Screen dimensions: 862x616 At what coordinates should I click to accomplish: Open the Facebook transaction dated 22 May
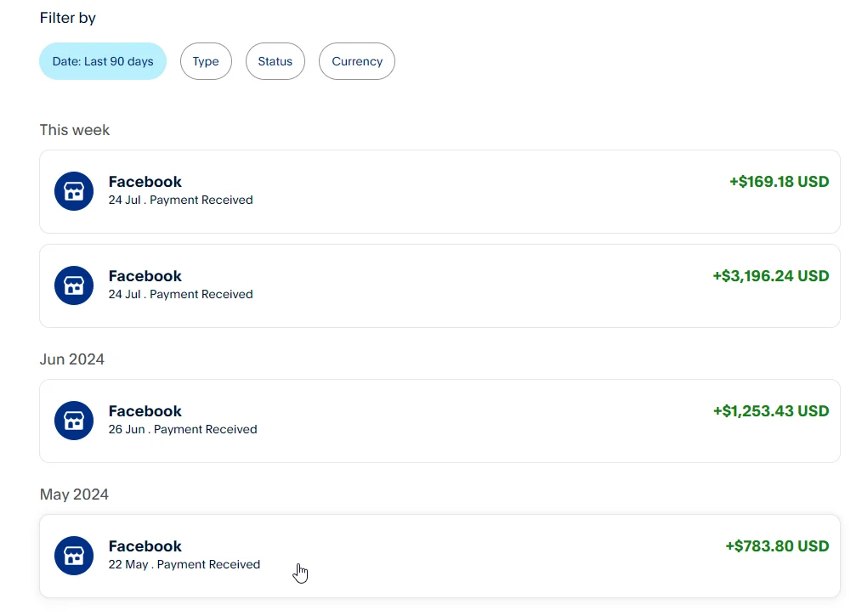point(440,557)
